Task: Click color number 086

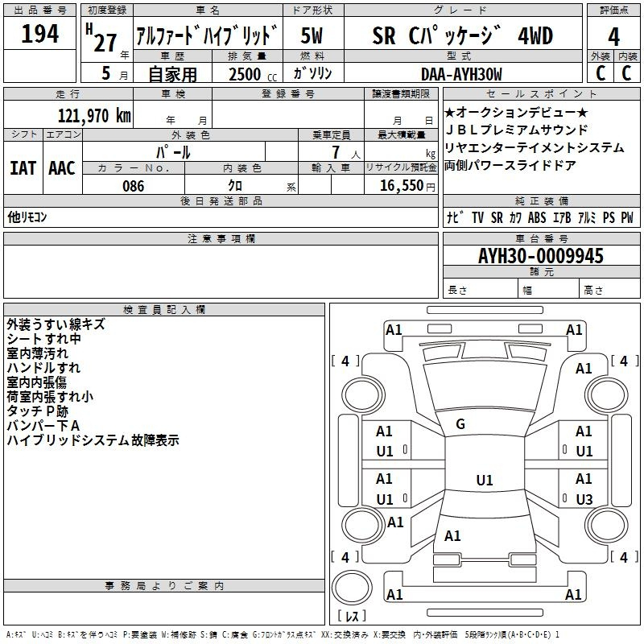Action: tap(133, 186)
